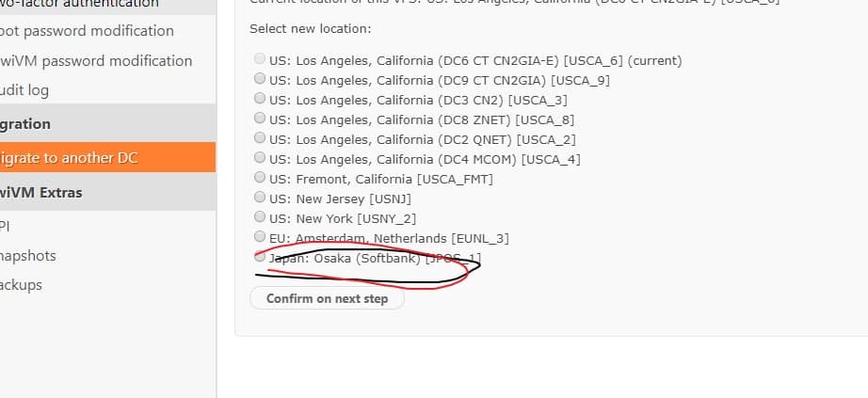Select current Los Angeles DC6 USCA_6 option
The image size is (868, 398).
tap(260, 60)
